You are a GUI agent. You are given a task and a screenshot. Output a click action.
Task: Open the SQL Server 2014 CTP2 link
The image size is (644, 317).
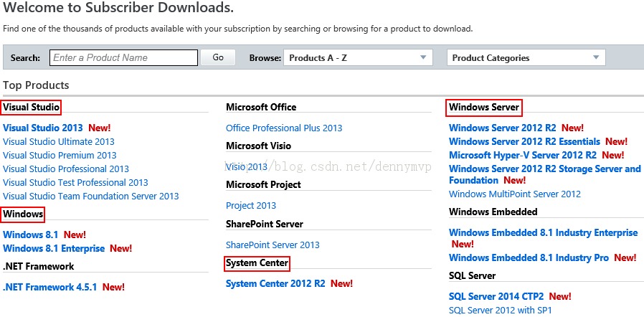coord(496,296)
